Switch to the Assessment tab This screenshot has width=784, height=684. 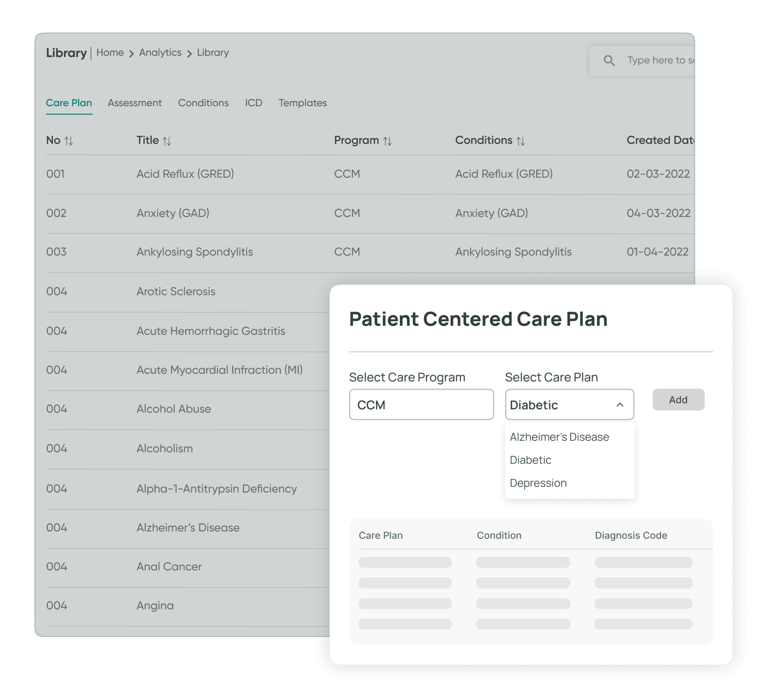(135, 103)
